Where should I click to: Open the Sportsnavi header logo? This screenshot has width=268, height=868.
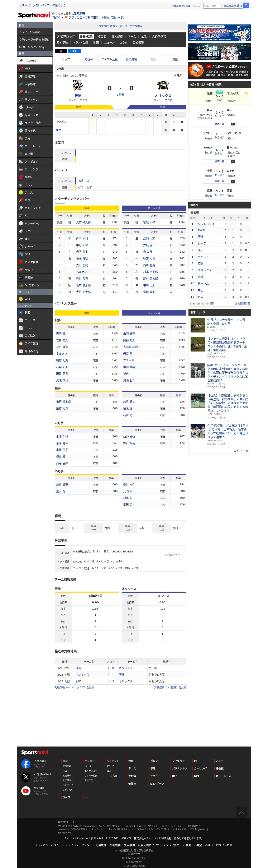click(x=34, y=15)
